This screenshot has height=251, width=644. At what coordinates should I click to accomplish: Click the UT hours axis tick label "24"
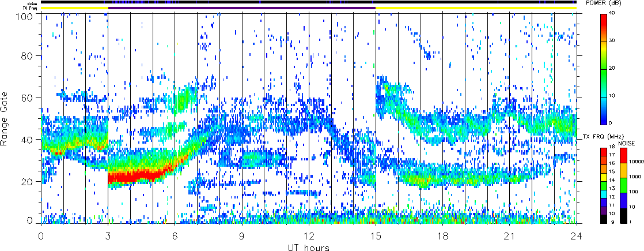(x=577, y=235)
